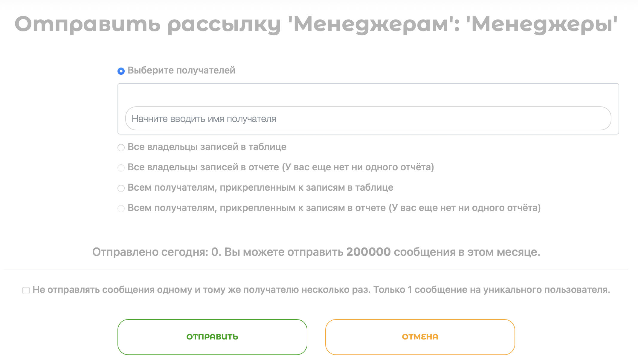Click the 'Все владельцы записей в таблице' label
The width and height of the screenshot is (638, 364).
click(207, 147)
